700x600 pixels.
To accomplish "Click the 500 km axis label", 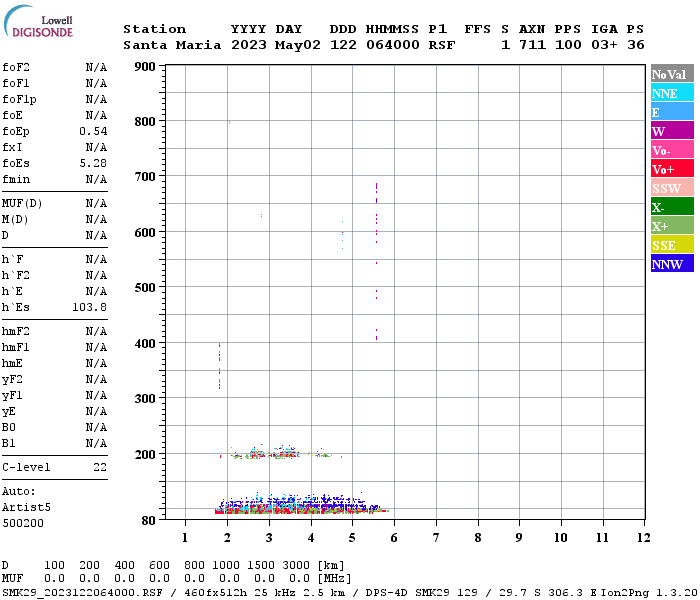I will click(145, 288).
